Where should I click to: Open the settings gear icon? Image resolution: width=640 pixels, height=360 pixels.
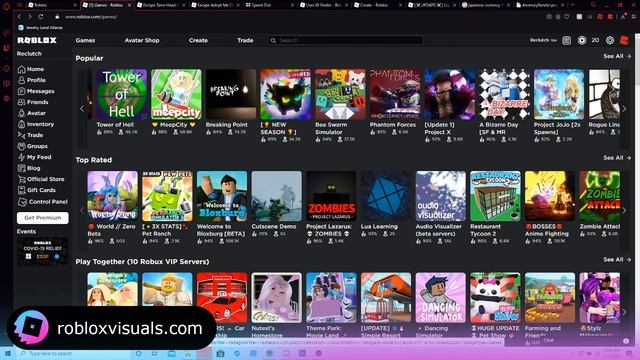coord(610,40)
